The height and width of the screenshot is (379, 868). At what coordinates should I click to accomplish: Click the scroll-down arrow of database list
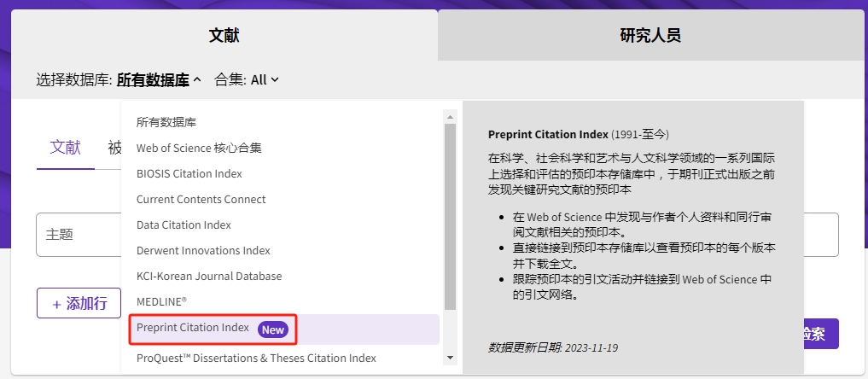click(x=450, y=358)
